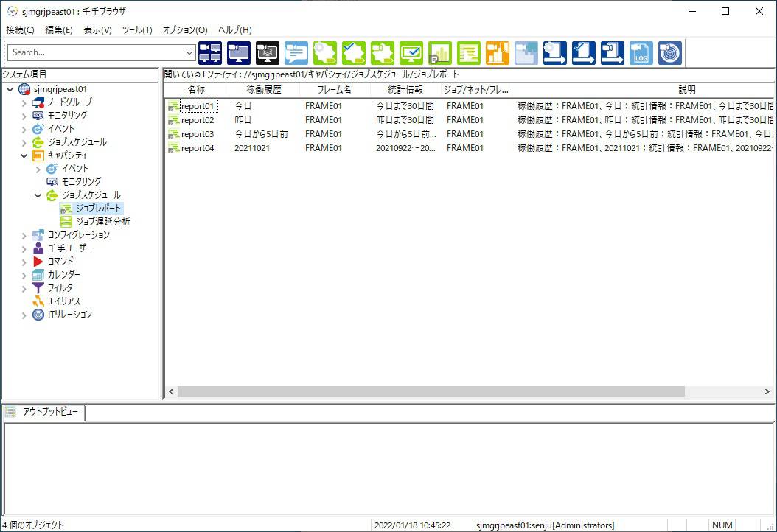Open the orange bar chart toolbar icon
The width and height of the screenshot is (777, 532).
click(x=498, y=53)
